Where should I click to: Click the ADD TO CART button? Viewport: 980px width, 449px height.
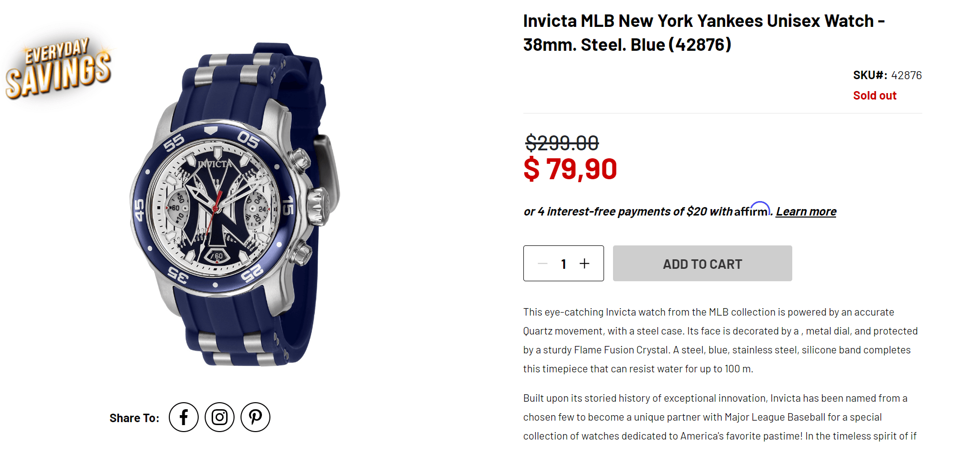(x=702, y=263)
